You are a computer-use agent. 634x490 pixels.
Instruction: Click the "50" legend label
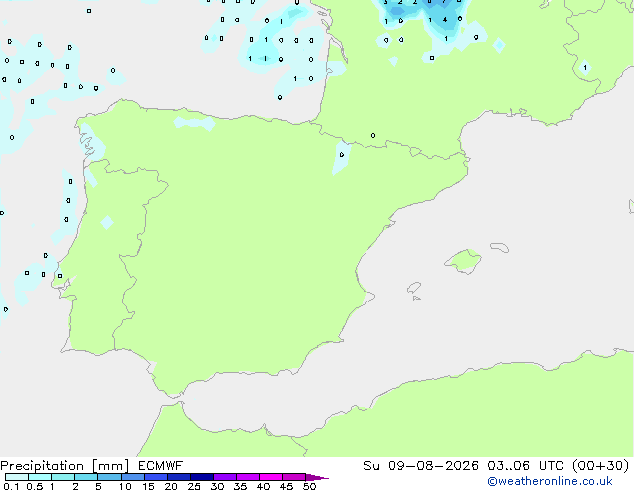309,486
